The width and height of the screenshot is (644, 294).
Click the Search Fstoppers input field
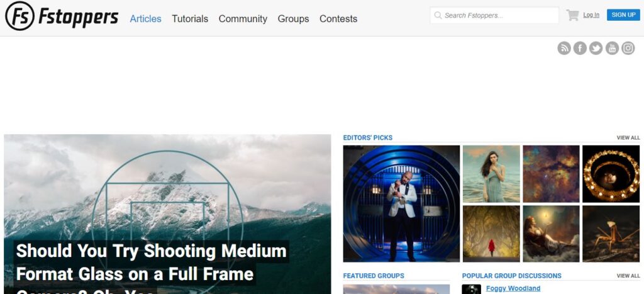pos(494,16)
